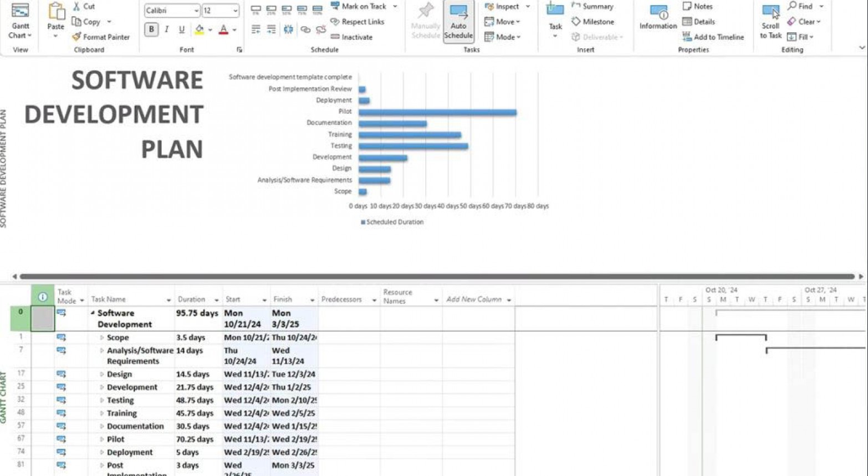868x476 pixels.
Task: Open the Task Name column filter
Action: [169, 300]
